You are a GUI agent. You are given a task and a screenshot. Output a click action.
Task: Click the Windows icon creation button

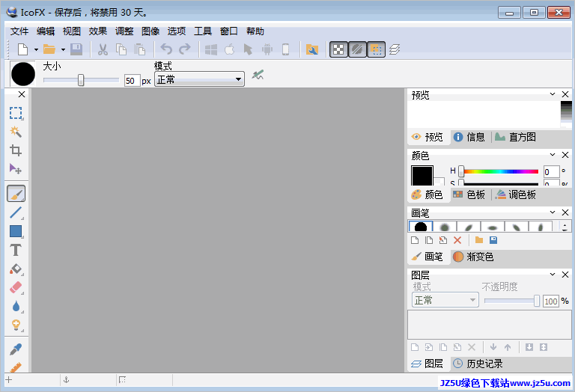211,49
